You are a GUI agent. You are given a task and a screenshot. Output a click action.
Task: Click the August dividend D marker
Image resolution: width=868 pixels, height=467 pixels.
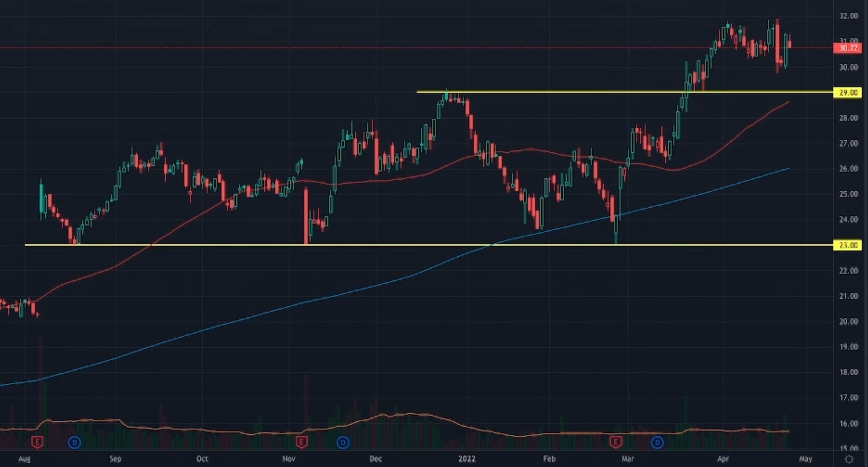[74, 442]
